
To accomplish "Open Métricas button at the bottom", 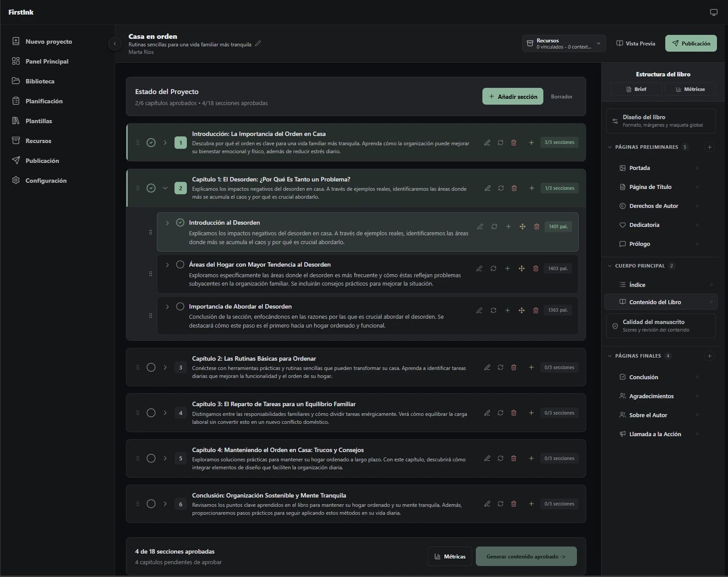I will (450, 556).
